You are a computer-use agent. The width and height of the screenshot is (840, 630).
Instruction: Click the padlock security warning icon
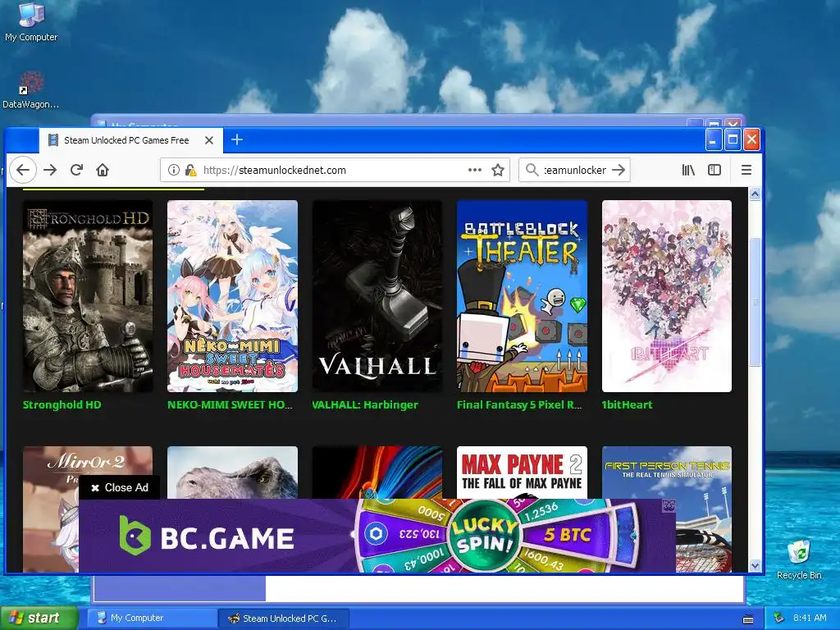point(189,170)
